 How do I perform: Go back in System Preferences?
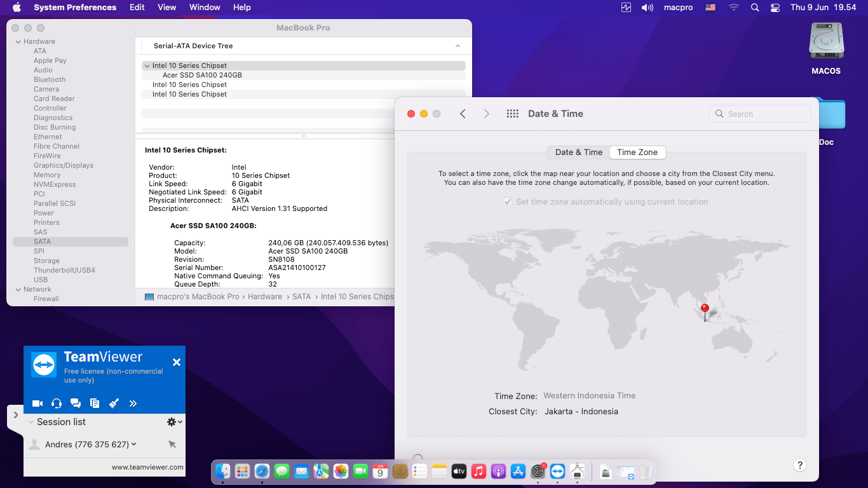coord(463,114)
